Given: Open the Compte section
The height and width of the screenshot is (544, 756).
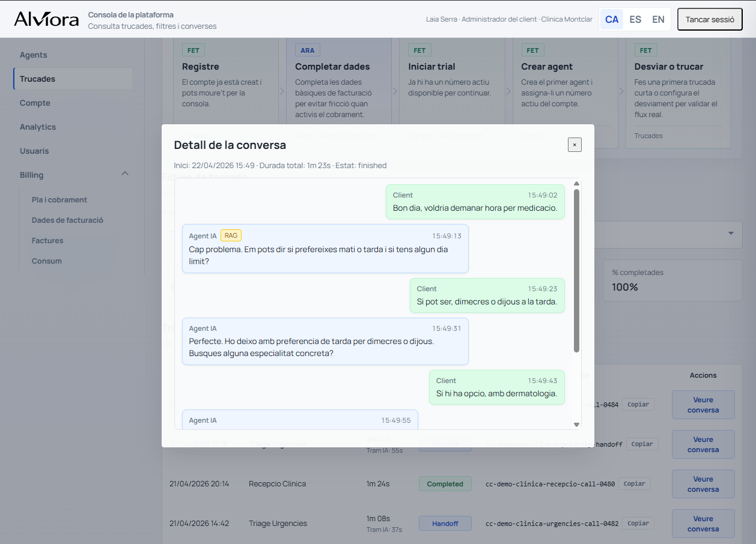Looking at the screenshot, I should (73, 103).
